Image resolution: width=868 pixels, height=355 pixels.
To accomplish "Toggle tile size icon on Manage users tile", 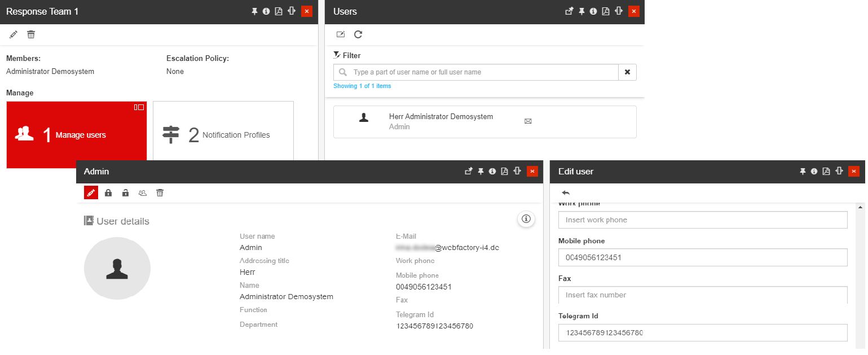I will pos(139,107).
